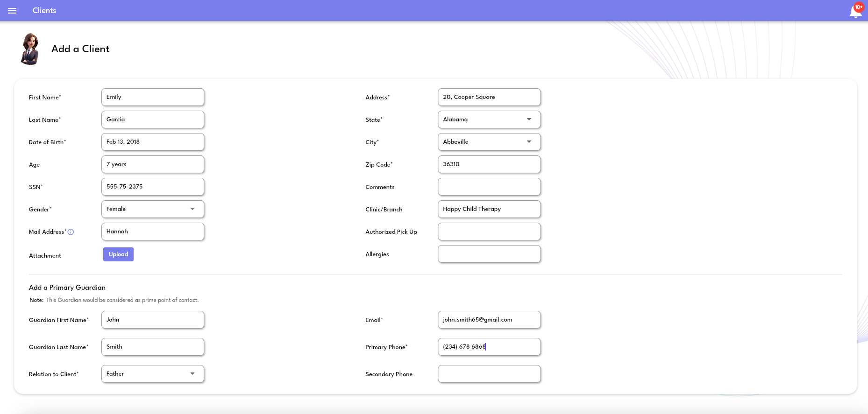Focus the Zip Code field

(x=489, y=164)
